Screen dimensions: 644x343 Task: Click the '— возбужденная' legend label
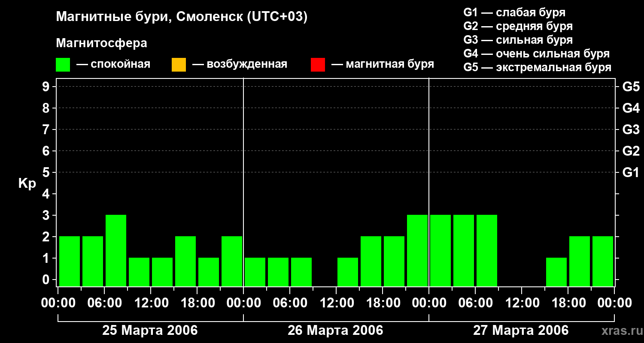click(240, 65)
